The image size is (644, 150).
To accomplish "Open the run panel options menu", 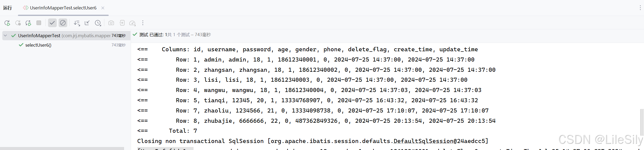I will (640, 8).
